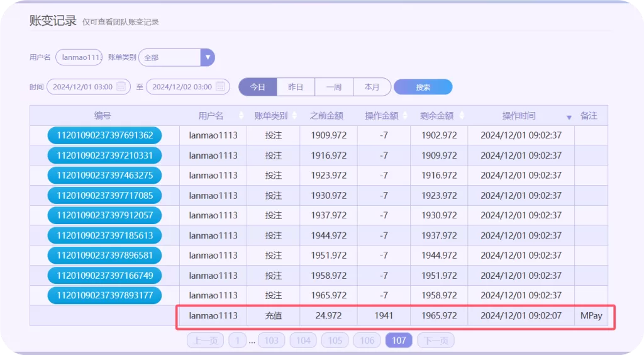
Task: Focus the 用户名 input field
Action: 79,57
